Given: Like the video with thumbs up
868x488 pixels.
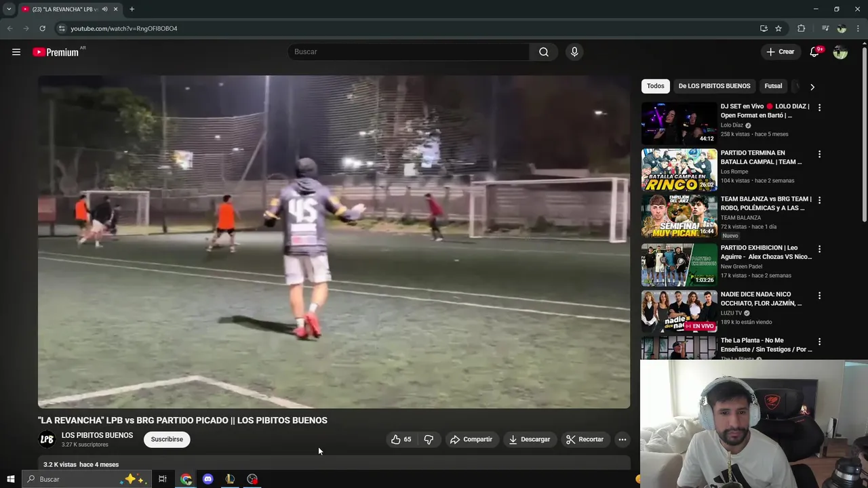Looking at the screenshot, I should coord(401,439).
